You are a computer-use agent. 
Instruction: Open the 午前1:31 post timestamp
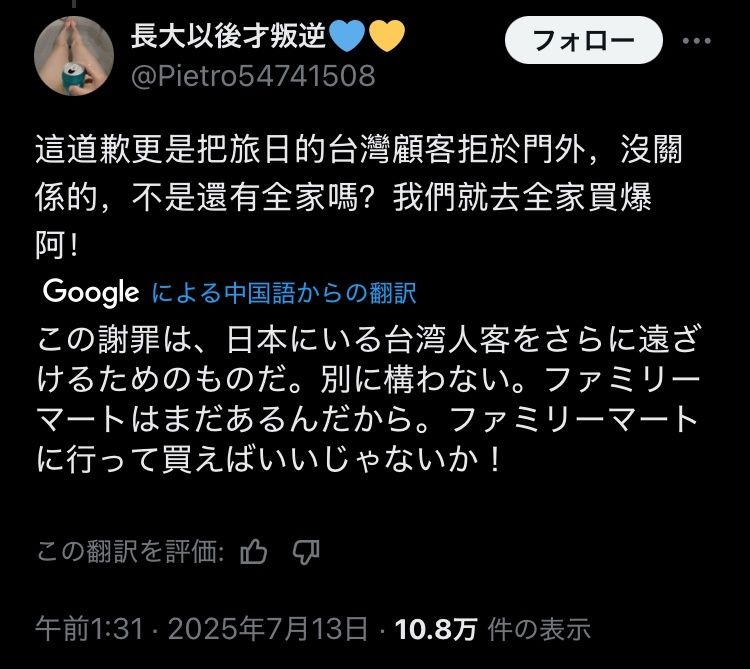89,628
